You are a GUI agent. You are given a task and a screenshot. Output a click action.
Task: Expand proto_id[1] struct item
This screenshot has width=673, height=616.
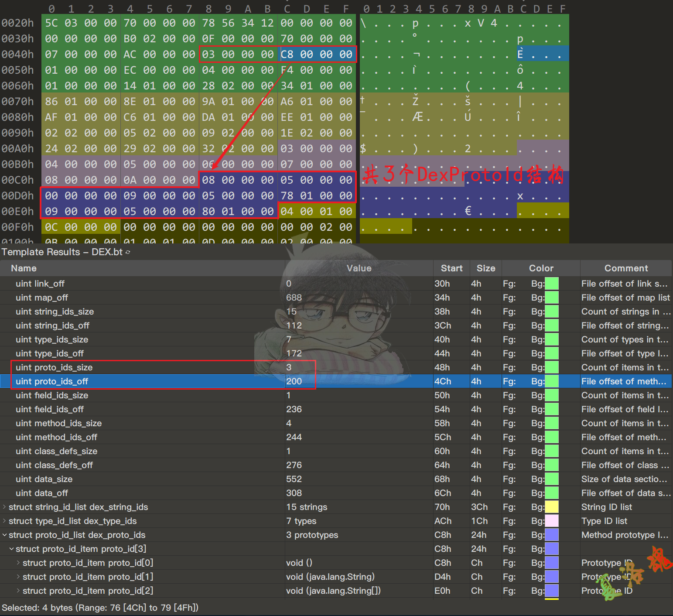[18, 577]
